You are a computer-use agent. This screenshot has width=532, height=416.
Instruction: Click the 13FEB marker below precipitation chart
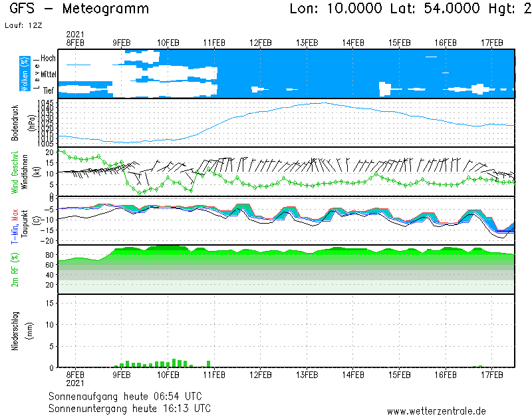(x=307, y=375)
